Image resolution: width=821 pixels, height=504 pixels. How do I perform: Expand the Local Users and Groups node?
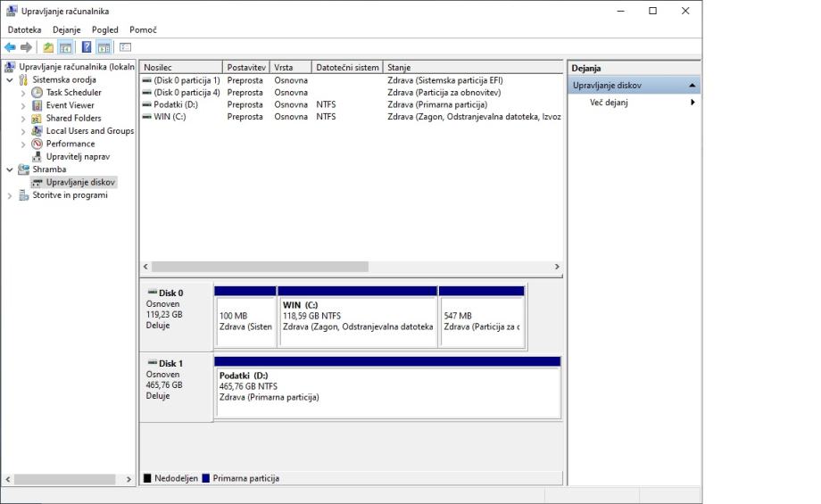pyautogui.click(x=22, y=131)
